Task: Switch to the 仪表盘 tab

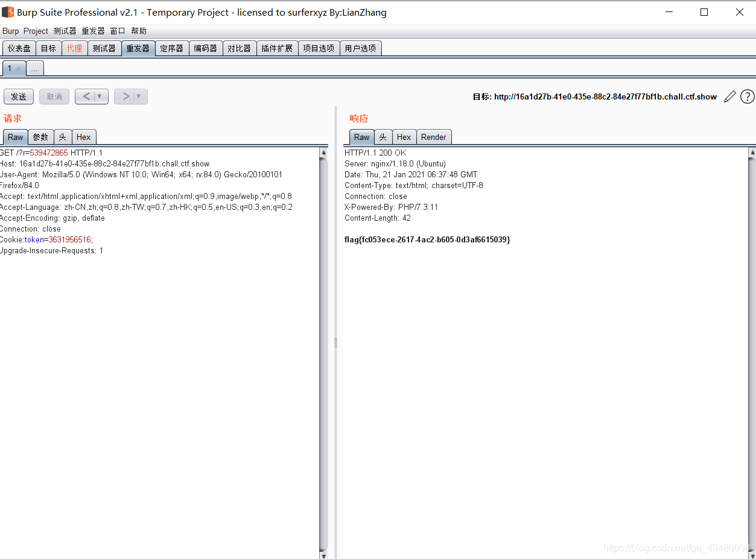Action: [x=19, y=48]
